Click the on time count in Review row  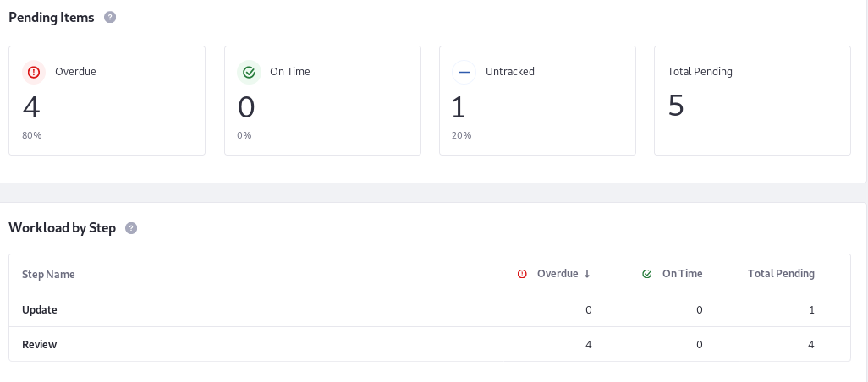click(x=699, y=345)
